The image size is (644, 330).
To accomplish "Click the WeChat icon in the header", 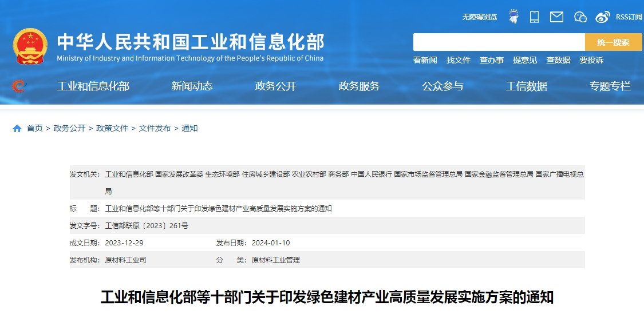I will point(580,17).
